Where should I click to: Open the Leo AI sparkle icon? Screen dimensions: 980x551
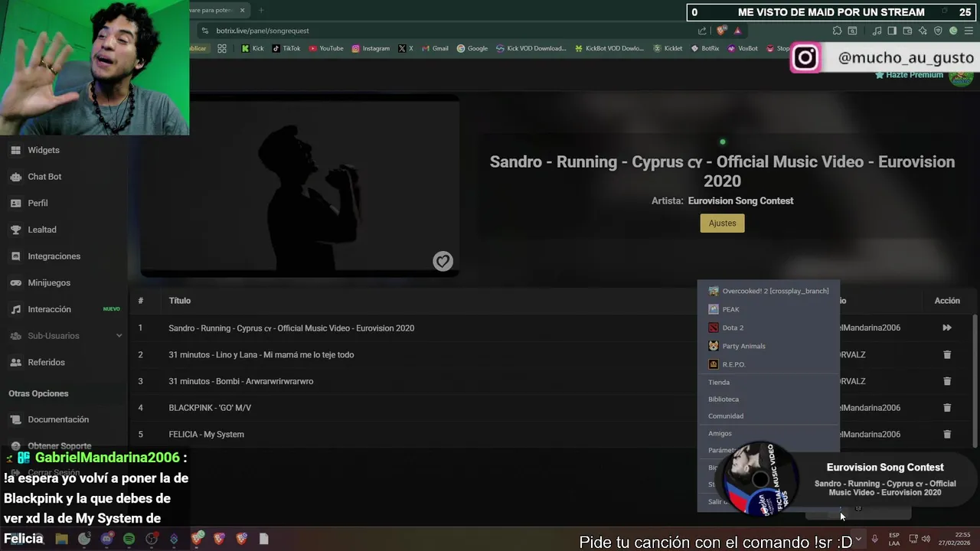[923, 31]
